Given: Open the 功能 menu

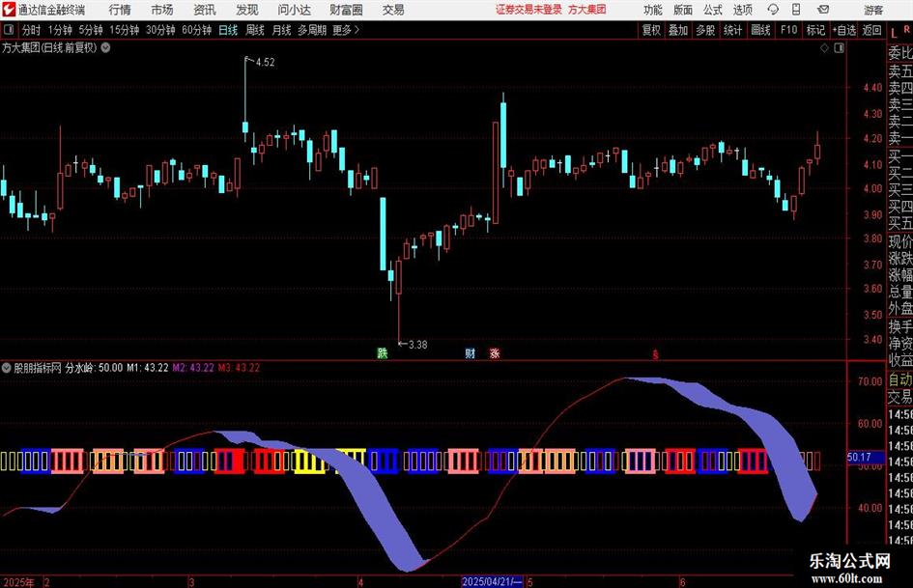Looking at the screenshot, I should click(653, 10).
